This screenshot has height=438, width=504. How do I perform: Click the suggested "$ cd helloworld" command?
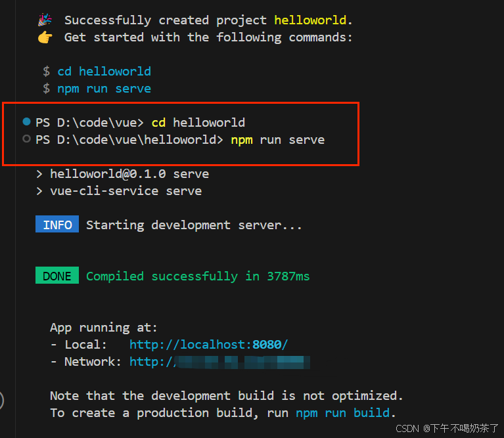pyautogui.click(x=97, y=71)
